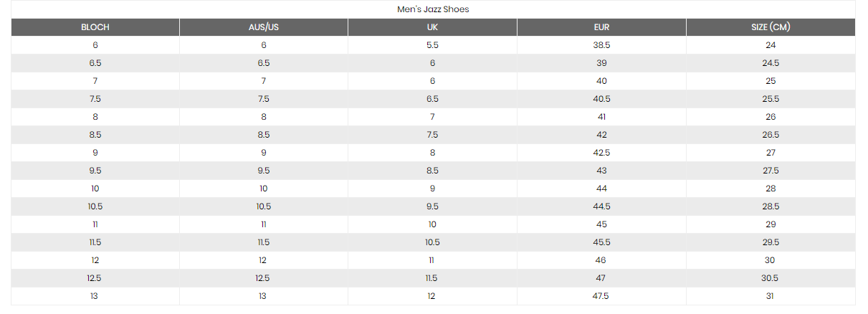Click the 28.5 cm size cell
Viewport: 868px width, 314px height.
(x=771, y=206)
